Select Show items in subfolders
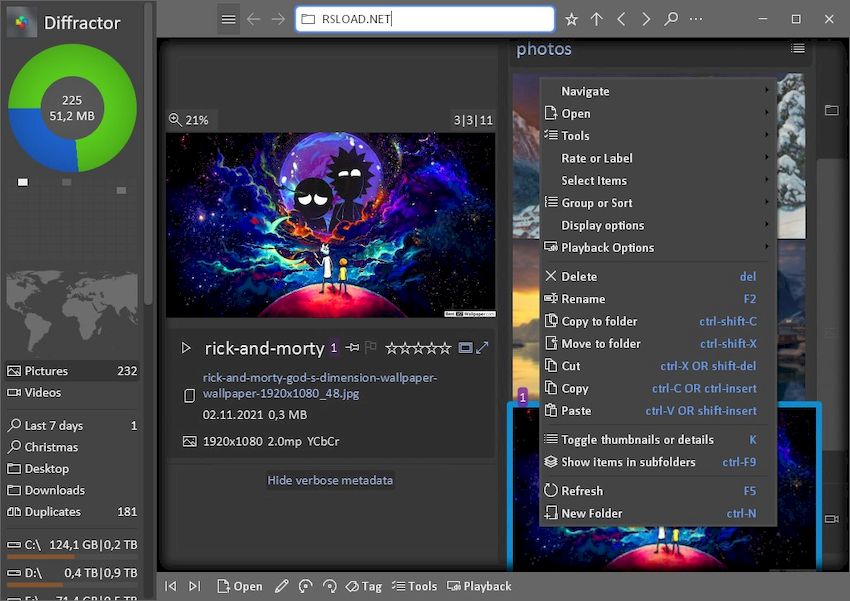850x601 pixels. click(x=658, y=462)
